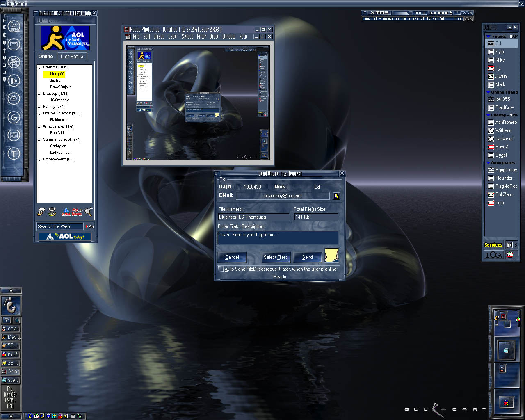Image resolution: width=525 pixels, height=420 pixels.
Task: Collapse ICQ Annoynaces group triangle
Action: (x=488, y=163)
